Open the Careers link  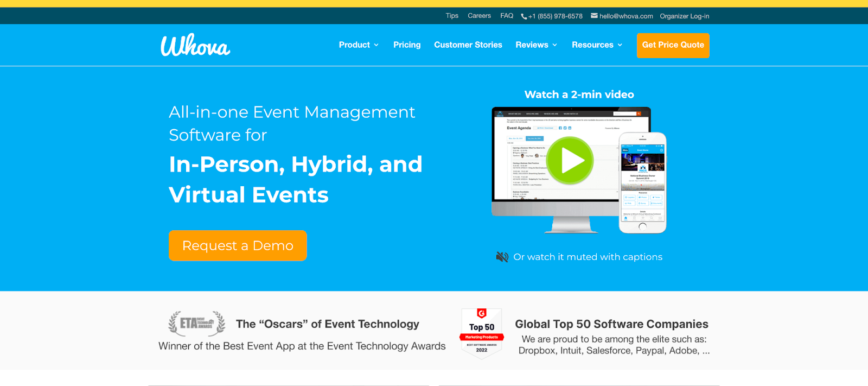pos(479,16)
